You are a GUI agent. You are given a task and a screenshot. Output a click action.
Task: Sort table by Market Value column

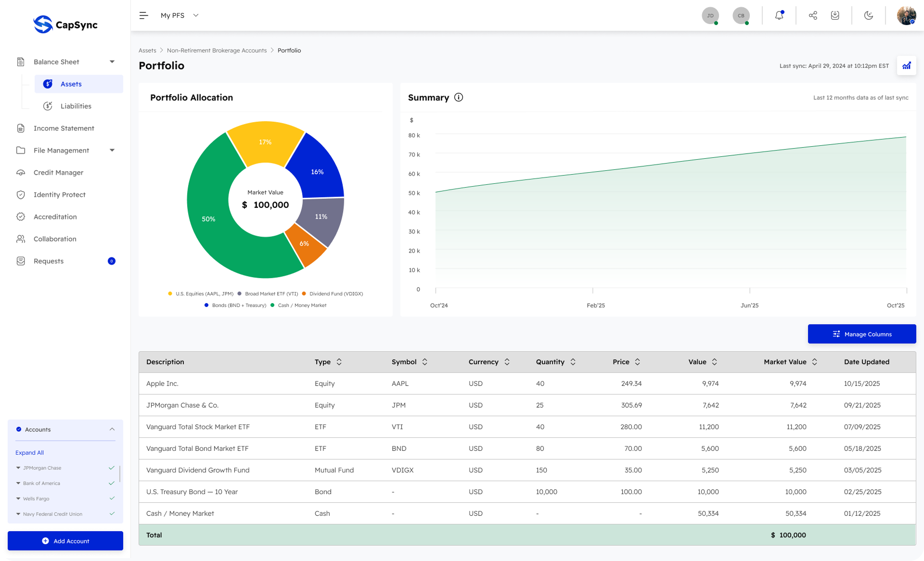pos(814,362)
